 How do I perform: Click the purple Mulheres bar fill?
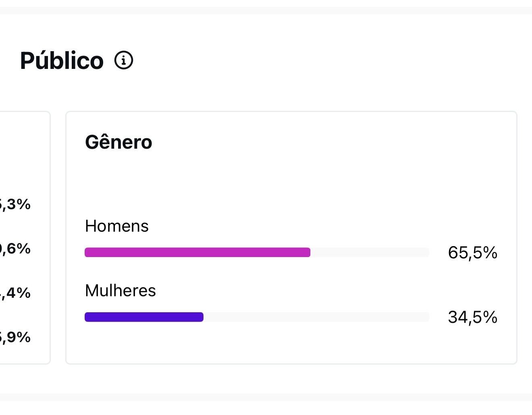(x=144, y=317)
